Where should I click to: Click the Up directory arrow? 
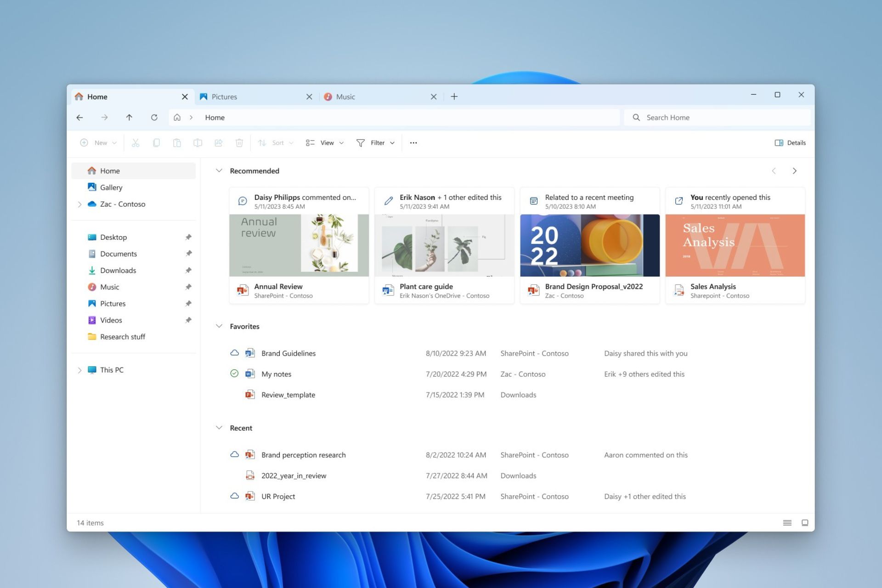click(129, 118)
